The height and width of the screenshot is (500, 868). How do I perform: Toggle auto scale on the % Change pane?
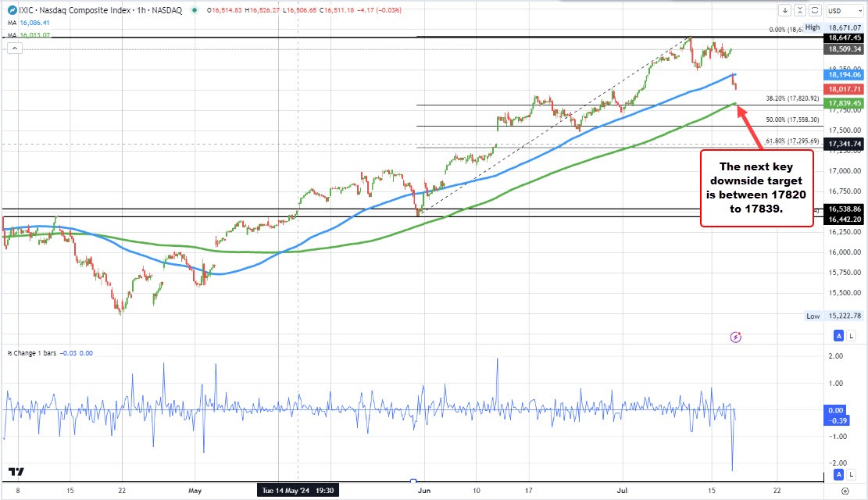(x=837, y=474)
